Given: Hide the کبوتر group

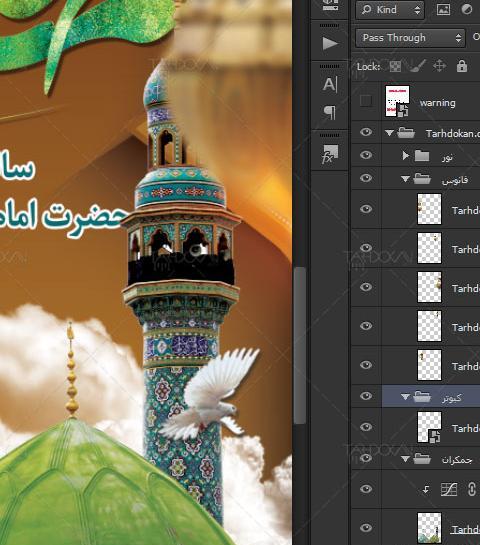Looking at the screenshot, I should click(366, 396).
